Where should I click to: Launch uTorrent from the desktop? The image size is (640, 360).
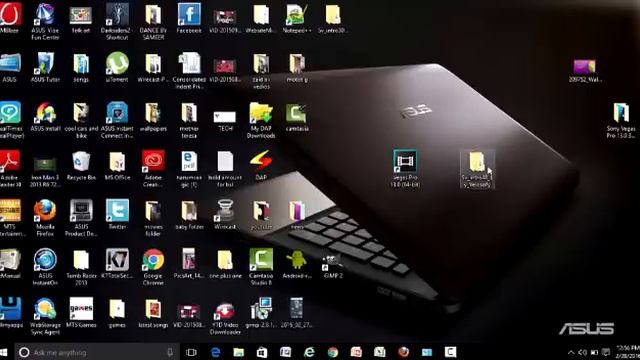pyautogui.click(x=117, y=67)
